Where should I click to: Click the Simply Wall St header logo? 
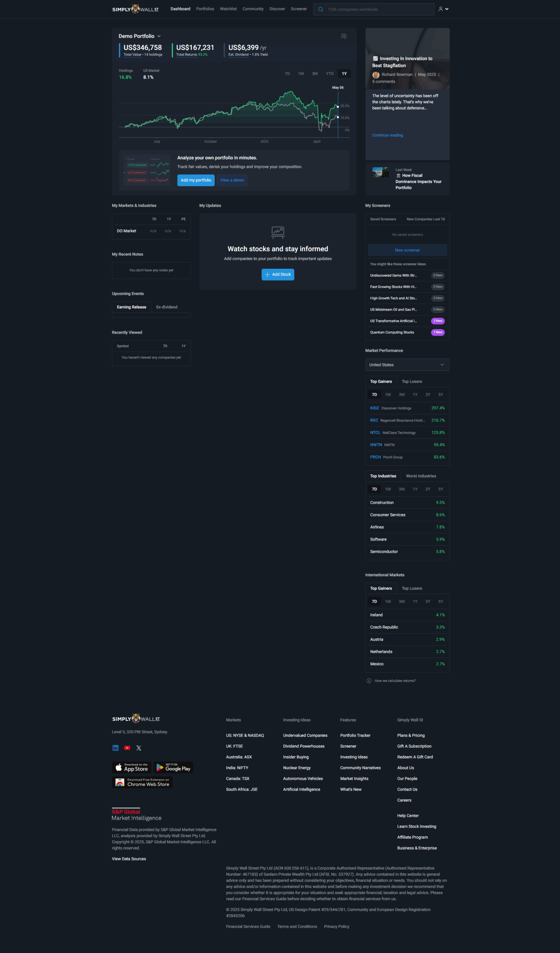135,9
